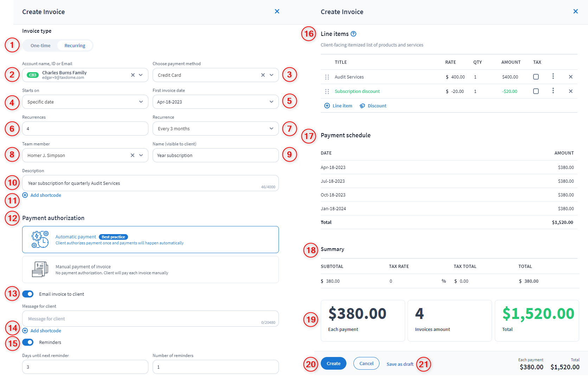588x376 pixels.
Task: Click the drag handle on Audit Services row
Action: [327, 77]
